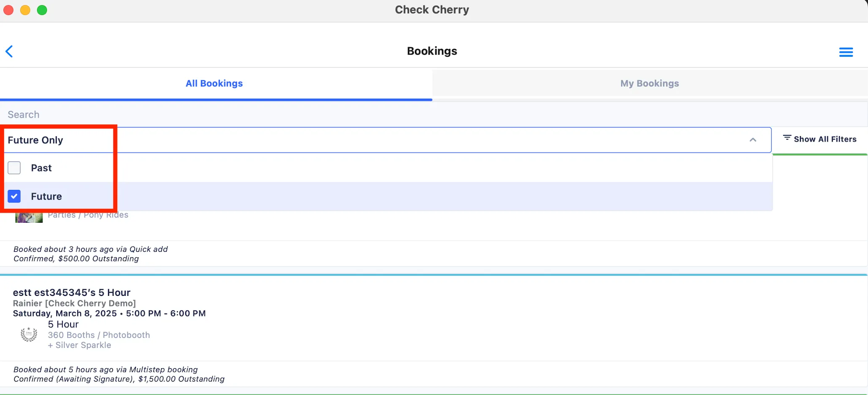Click Booked about 5 hours ago via Multistep booking
Screen dimensions: 868x395
pyautogui.click(x=105, y=369)
